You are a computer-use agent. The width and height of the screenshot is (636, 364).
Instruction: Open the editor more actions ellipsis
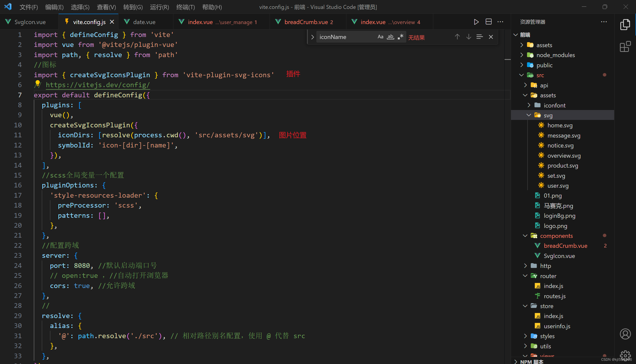500,22
